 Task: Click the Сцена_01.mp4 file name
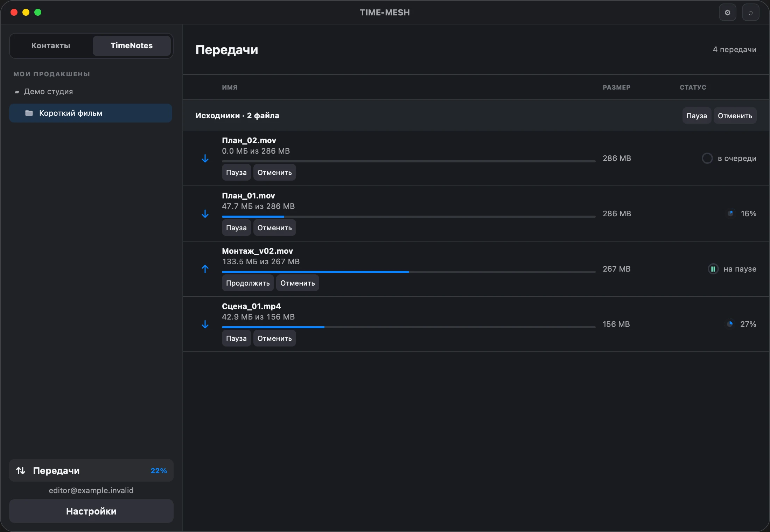(x=251, y=306)
